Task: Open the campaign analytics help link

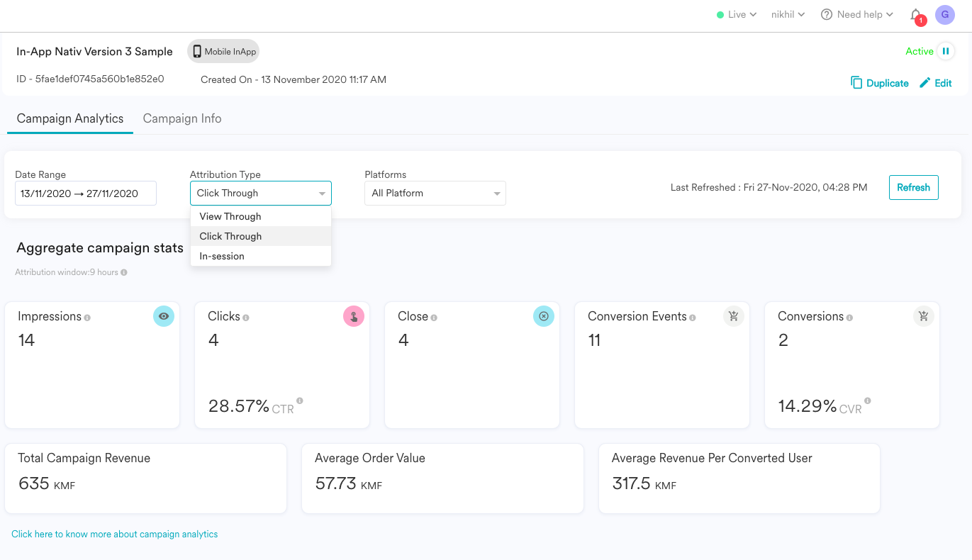Action: coord(115,534)
